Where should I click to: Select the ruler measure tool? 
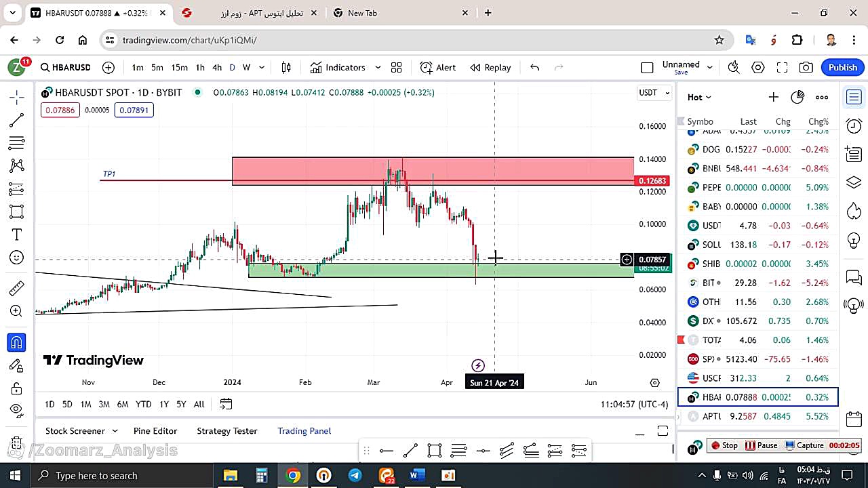point(17,288)
